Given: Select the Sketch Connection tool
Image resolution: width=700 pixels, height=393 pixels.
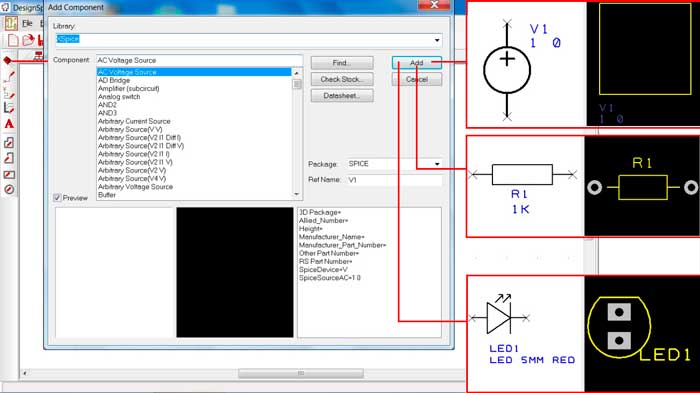Looking at the screenshot, I should (x=9, y=93).
